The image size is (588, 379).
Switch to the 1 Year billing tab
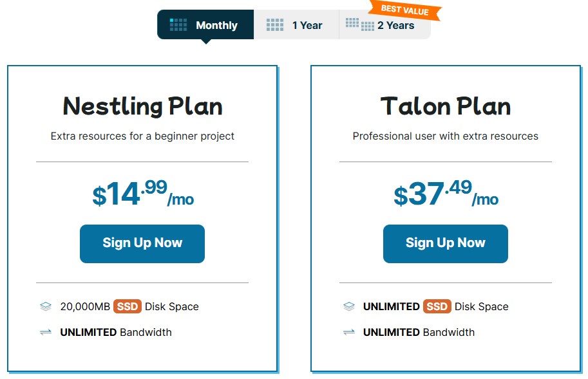point(296,25)
